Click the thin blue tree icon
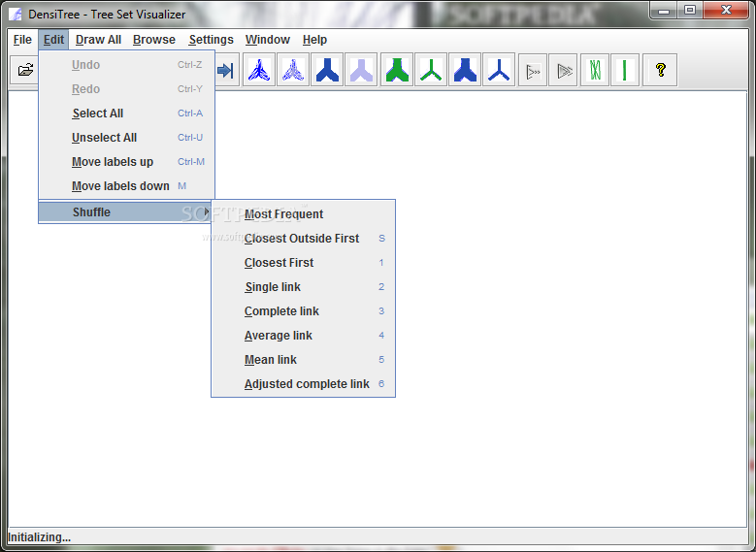This screenshot has width=756, height=552. (x=499, y=71)
